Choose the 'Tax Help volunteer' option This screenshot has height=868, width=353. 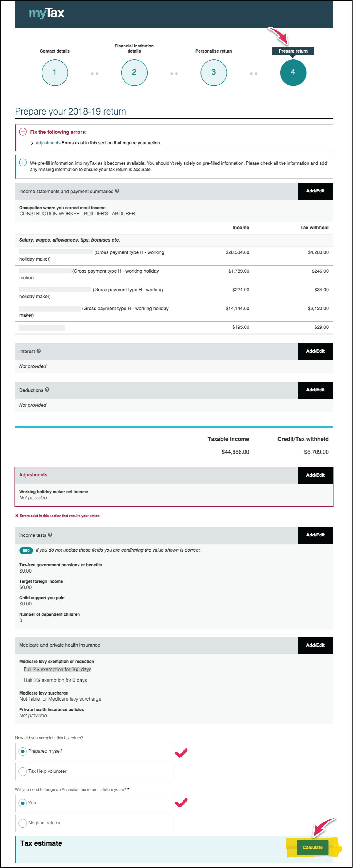tap(23, 771)
